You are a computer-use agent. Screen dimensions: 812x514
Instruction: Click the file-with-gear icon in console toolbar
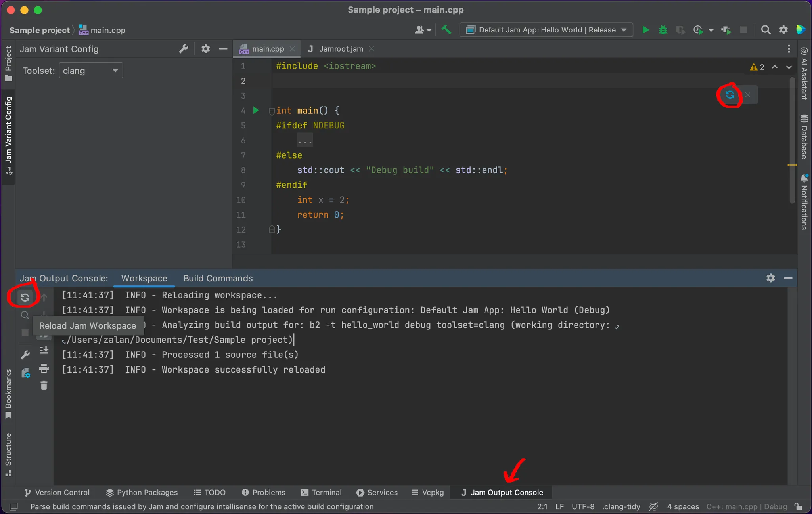(x=25, y=373)
